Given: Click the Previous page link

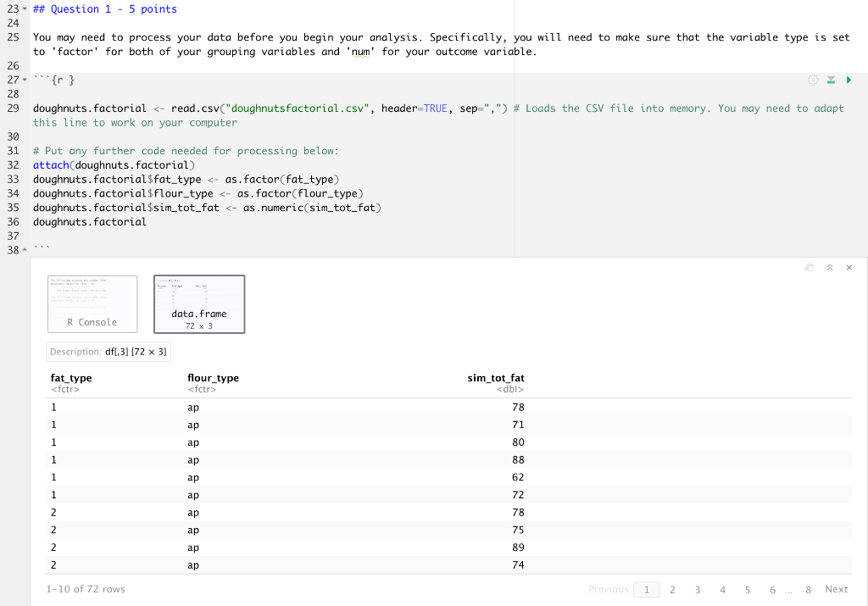Looking at the screenshot, I should click(x=609, y=589).
